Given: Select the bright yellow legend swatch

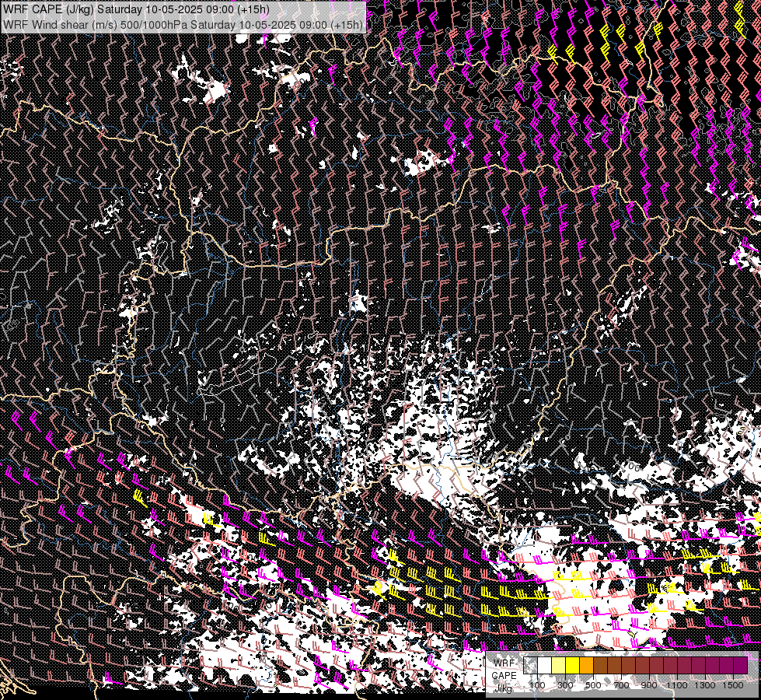Looking at the screenshot, I should coord(573,666).
